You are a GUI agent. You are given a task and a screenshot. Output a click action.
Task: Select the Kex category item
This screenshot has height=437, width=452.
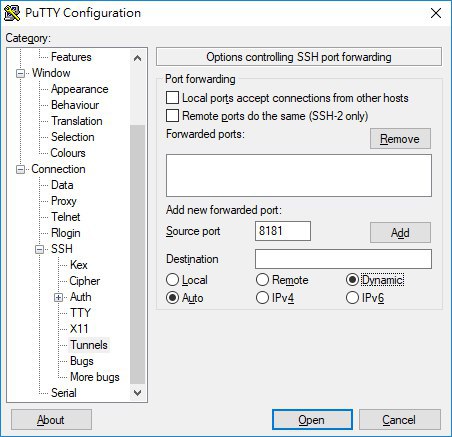point(79,265)
